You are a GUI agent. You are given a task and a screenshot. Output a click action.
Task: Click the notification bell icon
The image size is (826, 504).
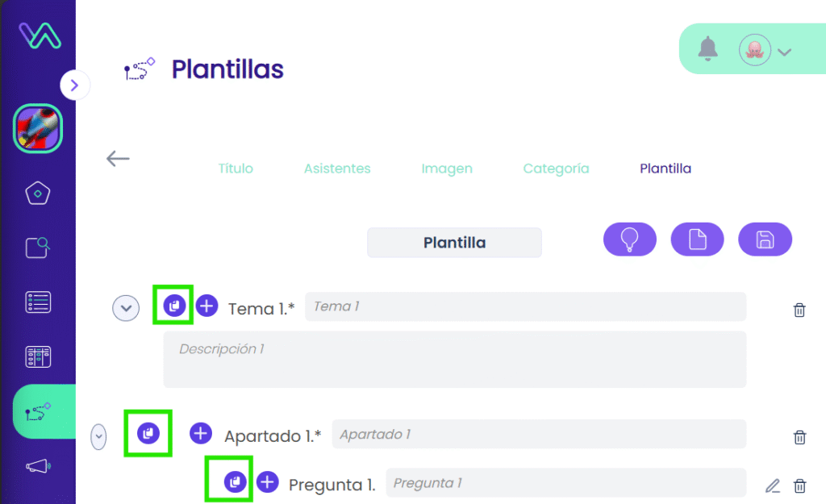pos(707,49)
